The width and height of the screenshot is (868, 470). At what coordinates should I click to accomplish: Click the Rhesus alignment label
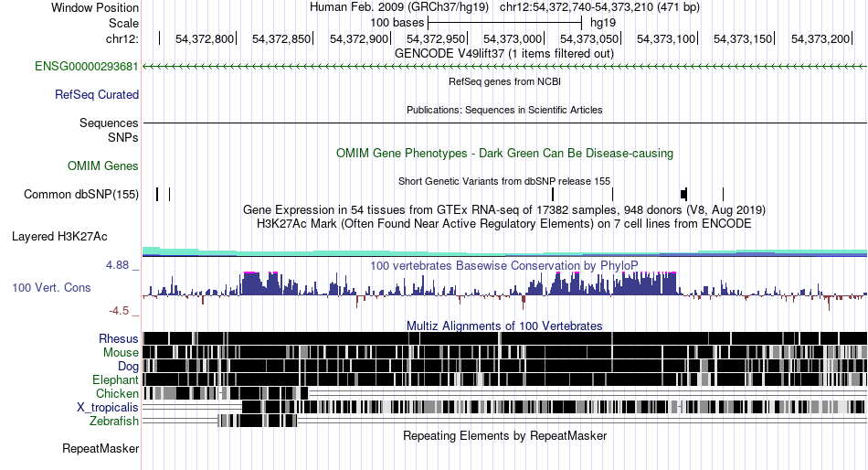pyautogui.click(x=119, y=338)
